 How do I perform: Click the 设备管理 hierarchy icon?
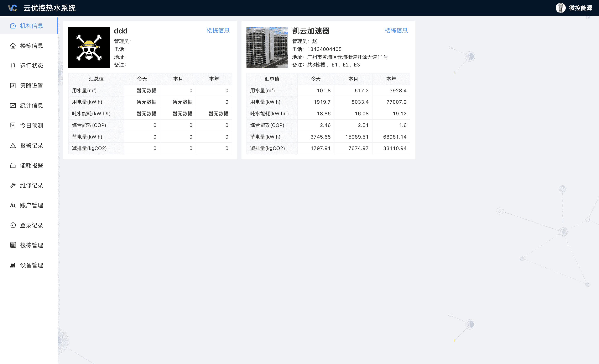click(x=13, y=265)
